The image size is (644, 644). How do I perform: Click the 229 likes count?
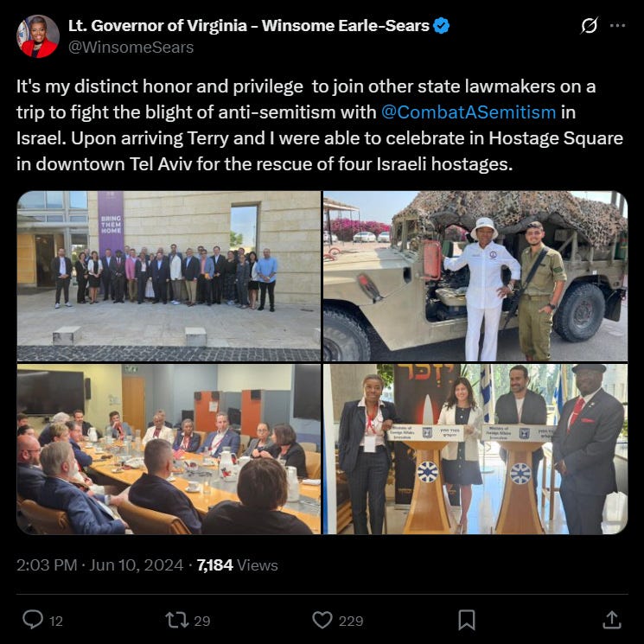coord(351,621)
